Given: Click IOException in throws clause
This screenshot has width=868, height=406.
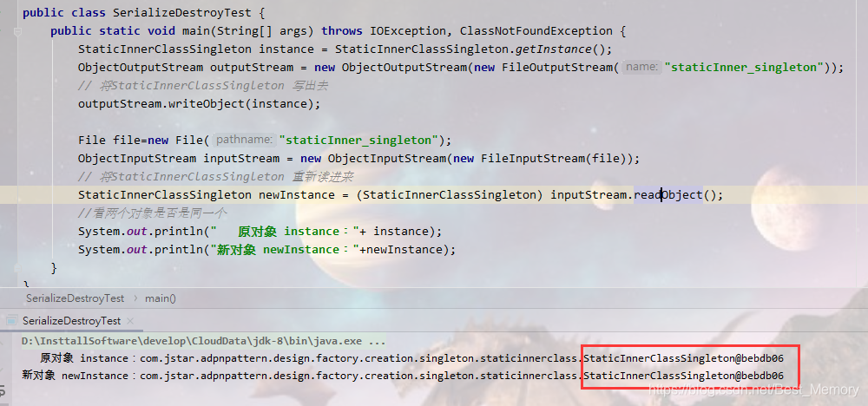Looking at the screenshot, I should tap(408, 31).
